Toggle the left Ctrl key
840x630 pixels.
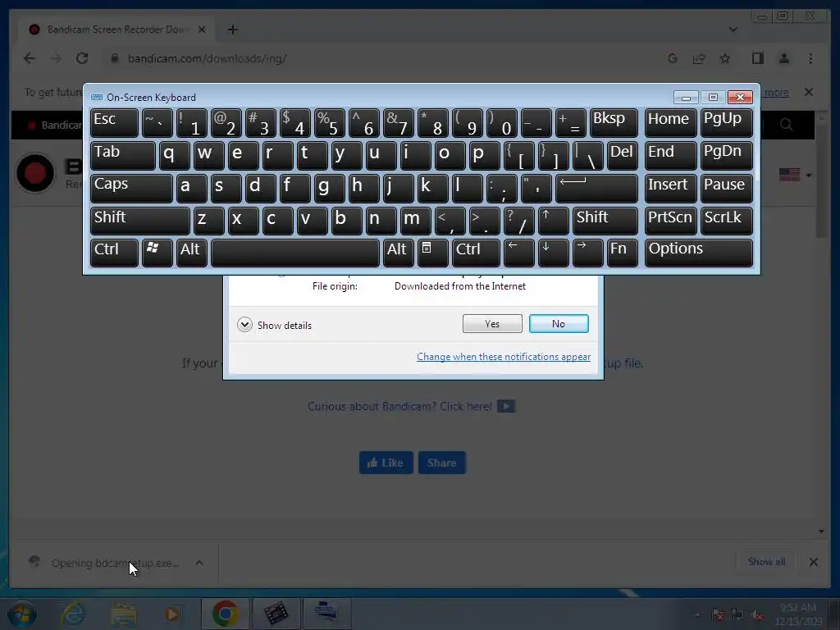pyautogui.click(x=114, y=253)
